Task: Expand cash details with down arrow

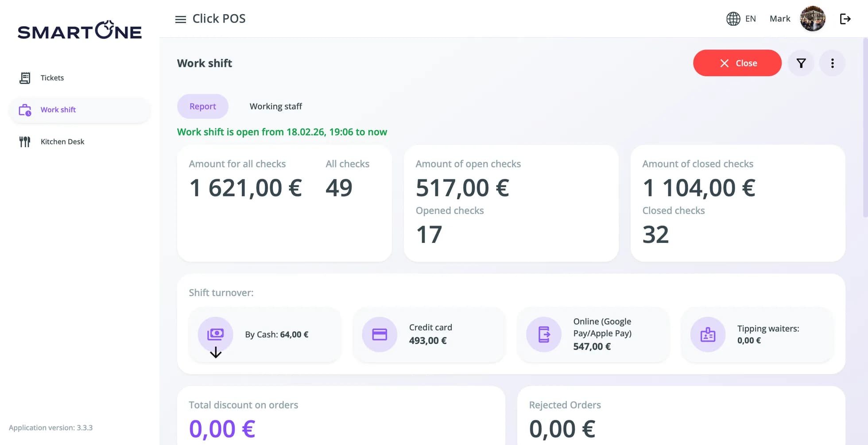Action: point(216,352)
